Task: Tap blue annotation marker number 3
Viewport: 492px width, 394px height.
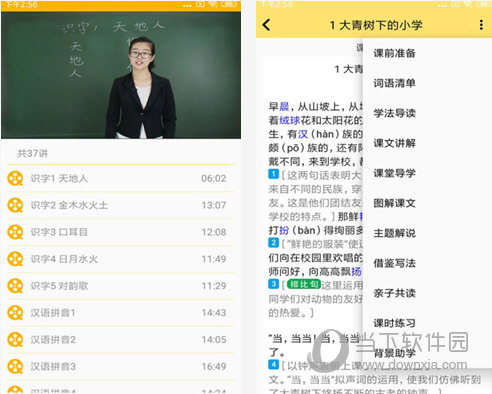Action: (x=273, y=284)
